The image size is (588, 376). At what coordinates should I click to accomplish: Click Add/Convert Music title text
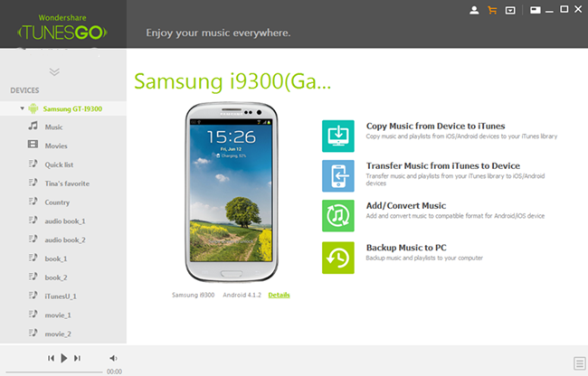pyautogui.click(x=406, y=205)
